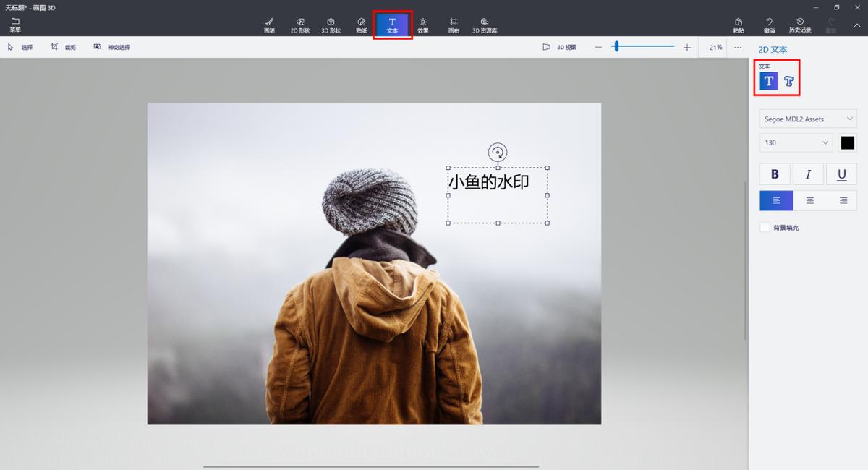Open the Menu (菜单) folder
Screen dimensions: 868x470
[x=15, y=25]
